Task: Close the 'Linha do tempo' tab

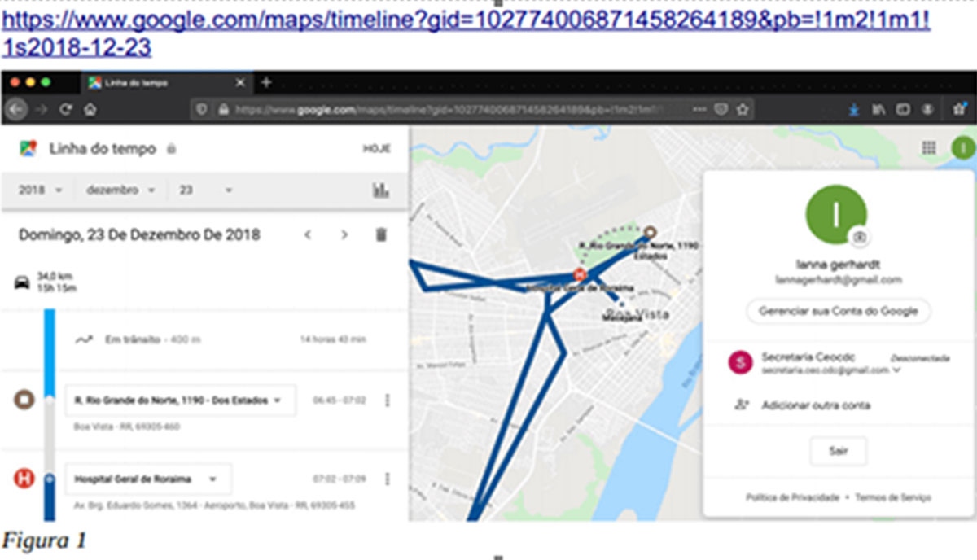Action: tap(240, 83)
